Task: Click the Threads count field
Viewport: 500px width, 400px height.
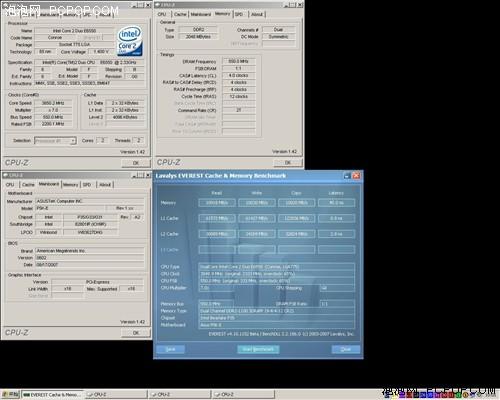Action: pyautogui.click(x=138, y=140)
